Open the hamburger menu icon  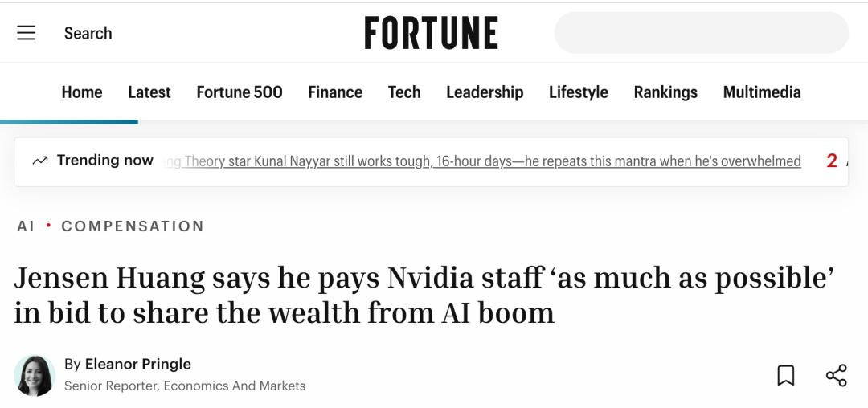click(x=26, y=33)
